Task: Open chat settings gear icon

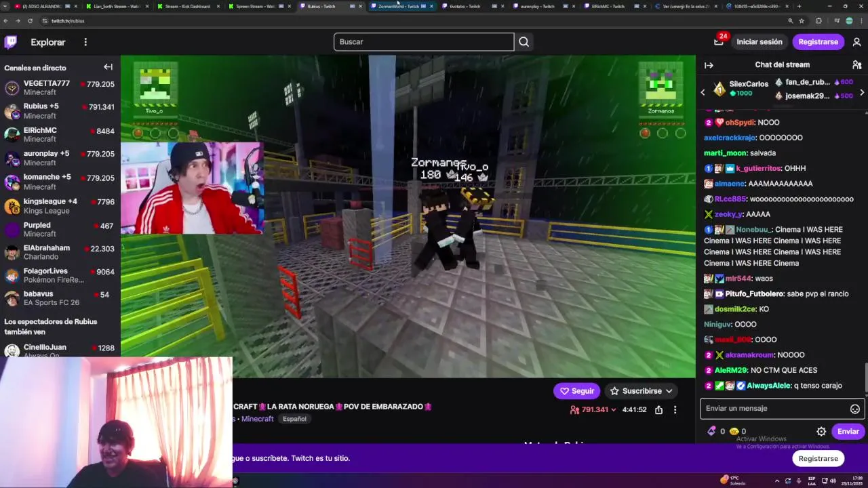Action: (821, 431)
